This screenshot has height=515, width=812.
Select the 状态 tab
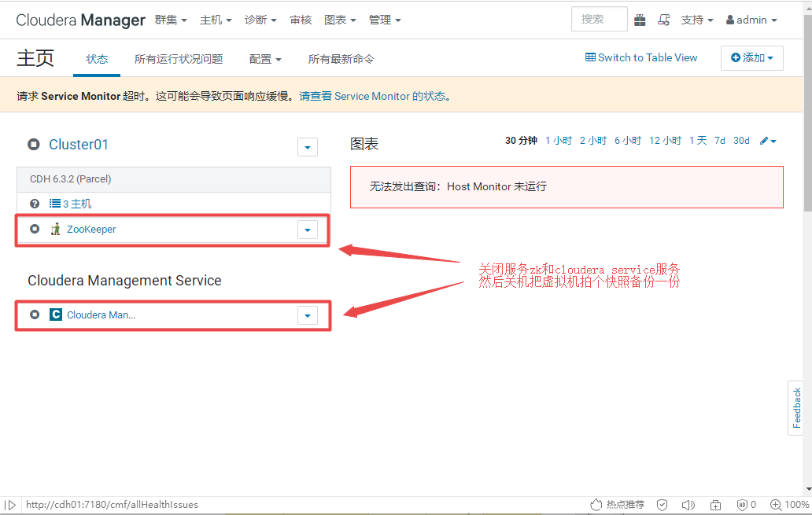[x=97, y=59]
